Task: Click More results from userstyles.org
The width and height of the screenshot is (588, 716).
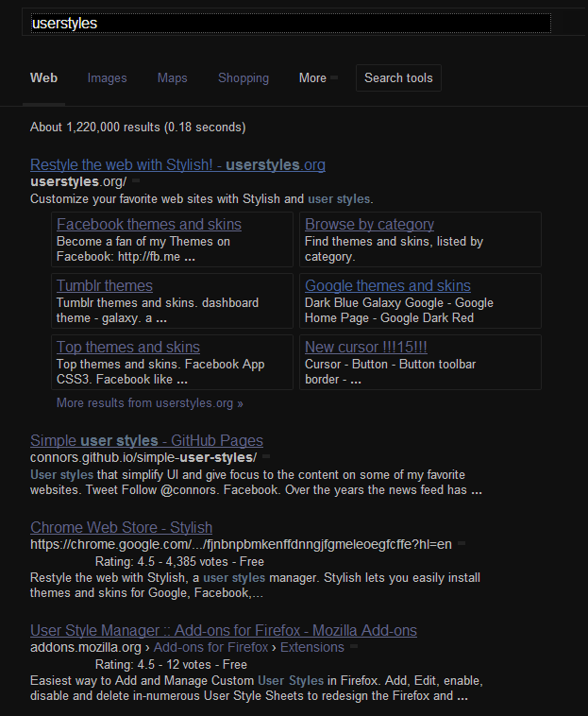Action: [150, 403]
